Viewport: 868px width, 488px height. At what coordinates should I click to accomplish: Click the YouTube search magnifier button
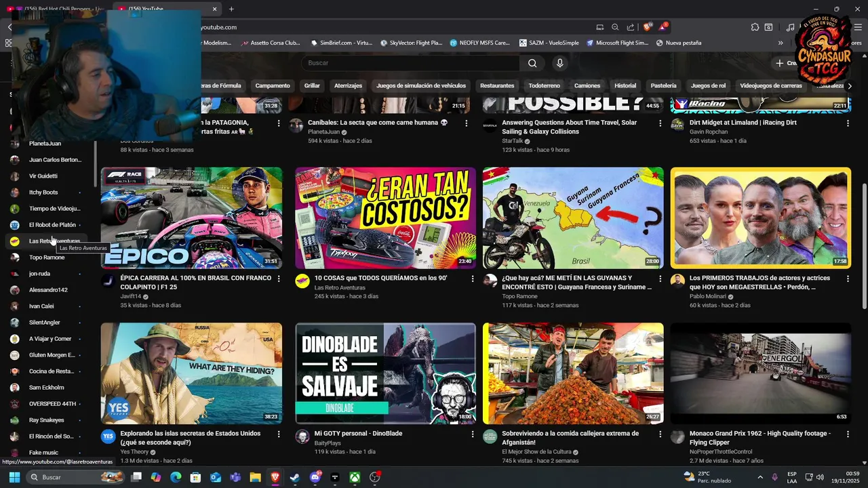(x=532, y=63)
